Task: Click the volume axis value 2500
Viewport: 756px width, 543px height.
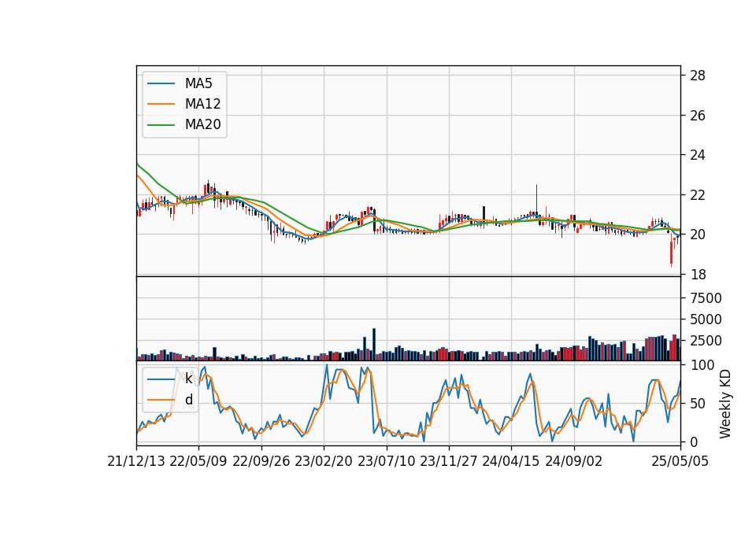Action: point(706,341)
